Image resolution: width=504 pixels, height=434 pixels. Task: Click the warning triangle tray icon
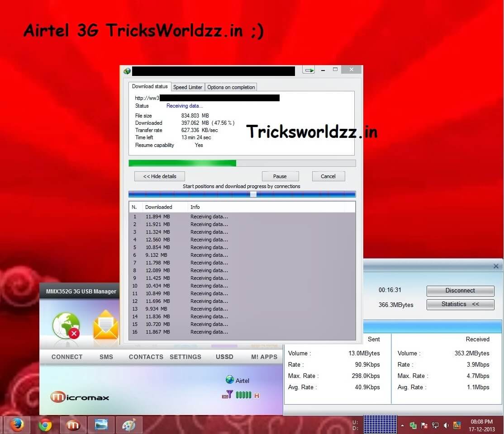click(x=457, y=425)
